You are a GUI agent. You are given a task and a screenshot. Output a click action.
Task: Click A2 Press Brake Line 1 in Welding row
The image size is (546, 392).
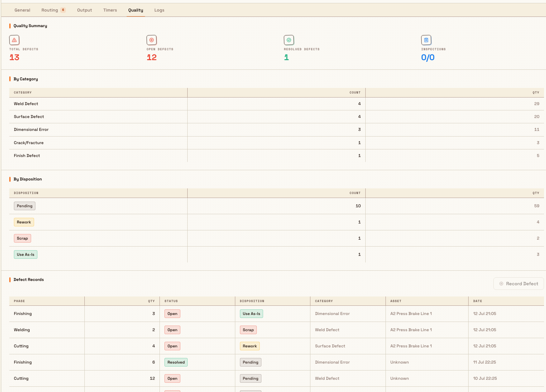pos(411,330)
